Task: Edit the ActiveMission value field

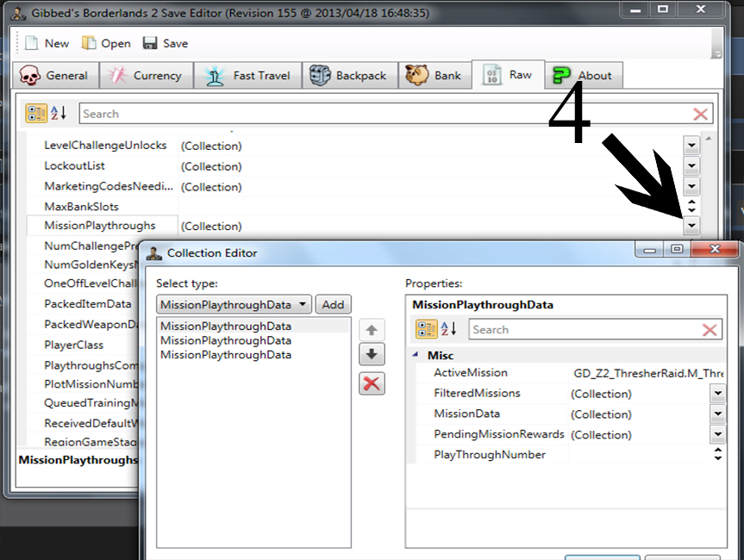Action: (647, 373)
